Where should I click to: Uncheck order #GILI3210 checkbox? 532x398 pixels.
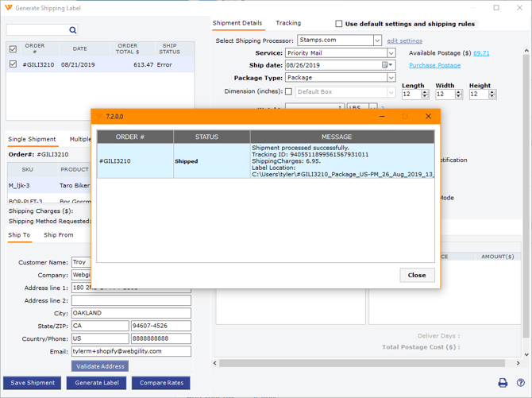coord(13,64)
